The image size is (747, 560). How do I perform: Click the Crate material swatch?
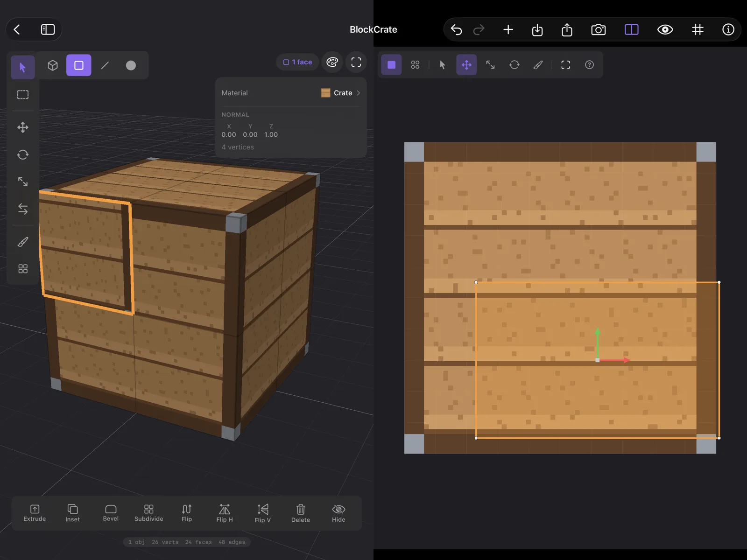(325, 93)
